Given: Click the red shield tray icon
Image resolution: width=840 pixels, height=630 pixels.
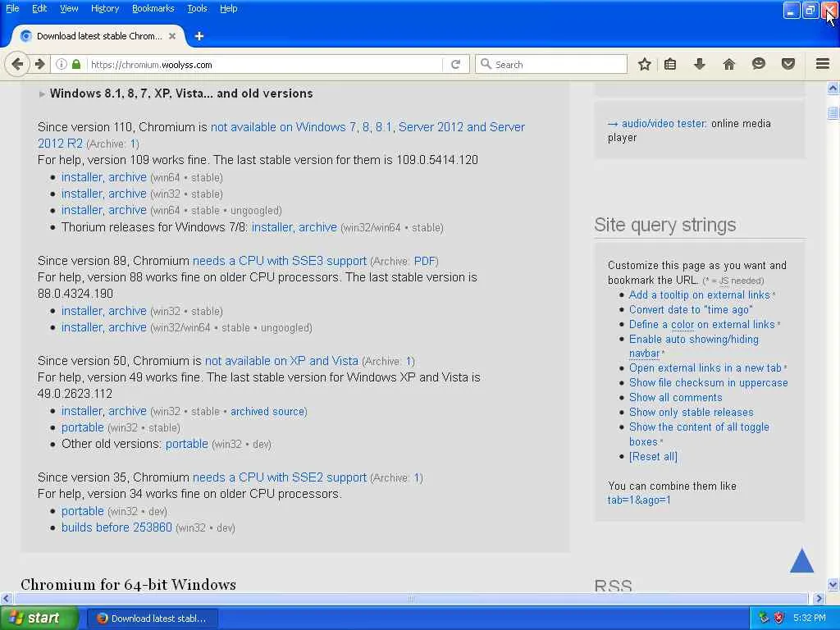Looking at the screenshot, I should tap(779, 618).
